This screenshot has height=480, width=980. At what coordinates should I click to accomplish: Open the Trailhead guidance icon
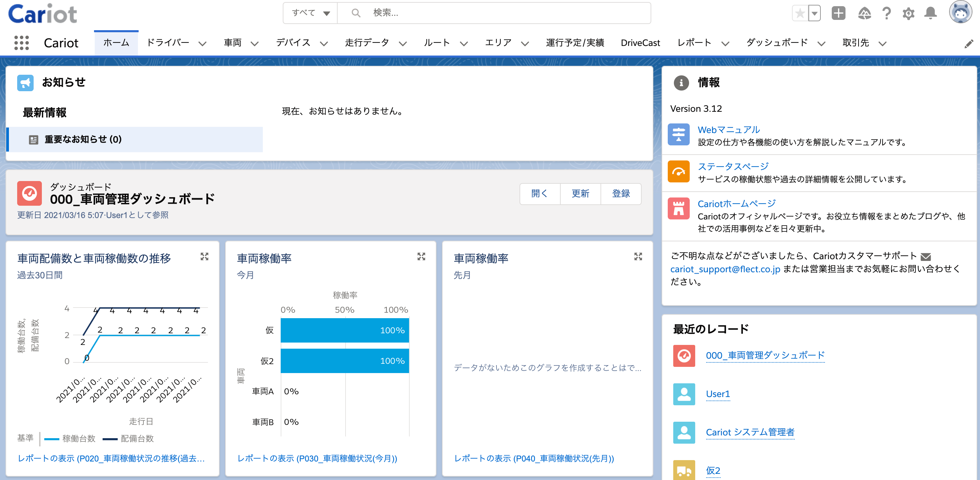pos(864,13)
